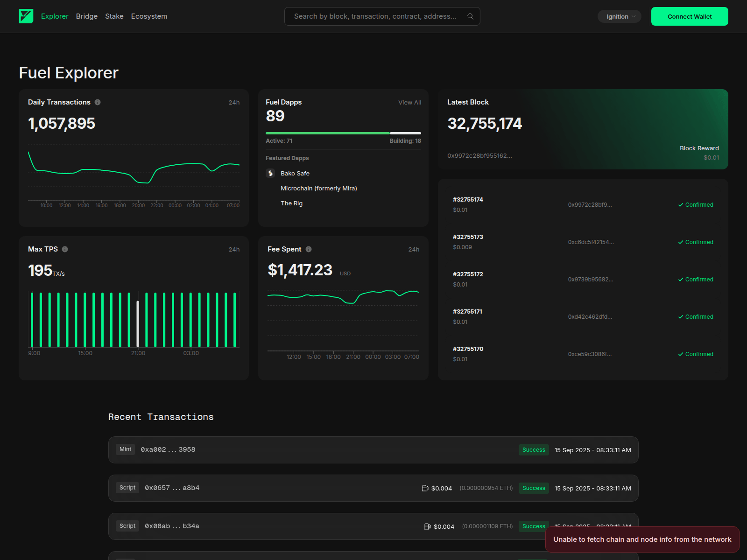The height and width of the screenshot is (560, 747).
Task: Select the Bako Safe dapp icon
Action: pyautogui.click(x=271, y=173)
